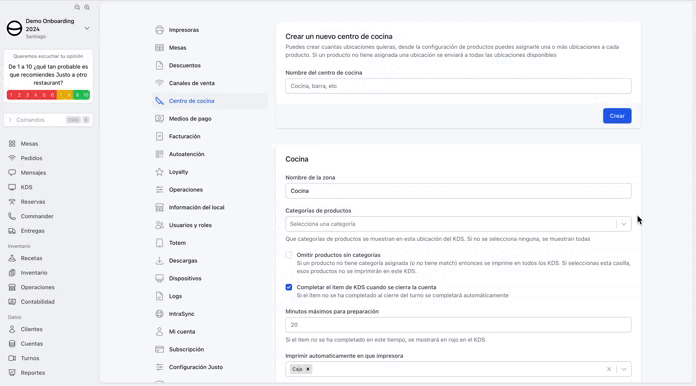
Task: Click the zoom out magnifier icon
Action: 77,7
